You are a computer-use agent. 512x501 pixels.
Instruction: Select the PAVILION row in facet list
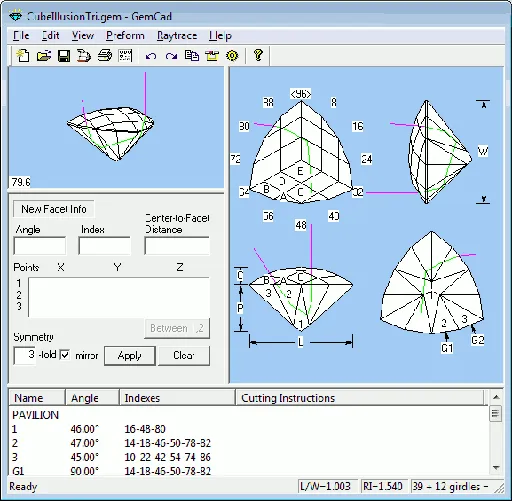coord(248,415)
